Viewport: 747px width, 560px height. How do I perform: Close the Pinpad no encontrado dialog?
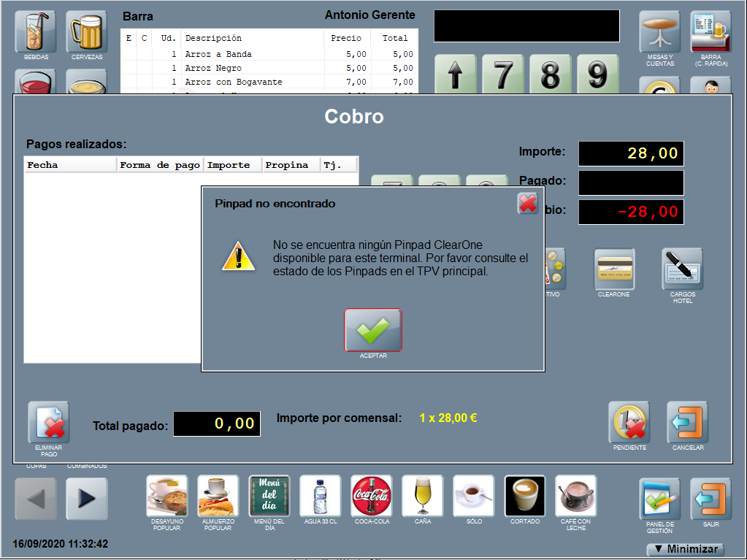pyautogui.click(x=527, y=203)
